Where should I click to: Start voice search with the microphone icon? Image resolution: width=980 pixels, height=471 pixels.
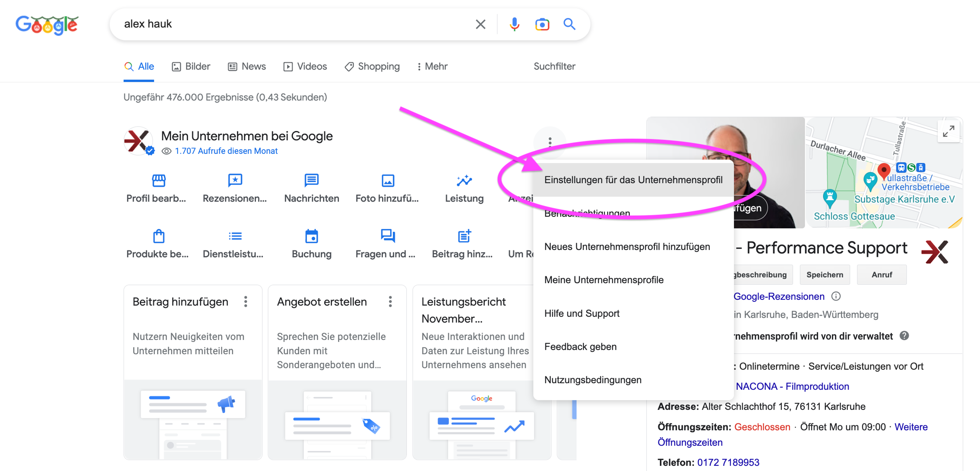tap(514, 24)
